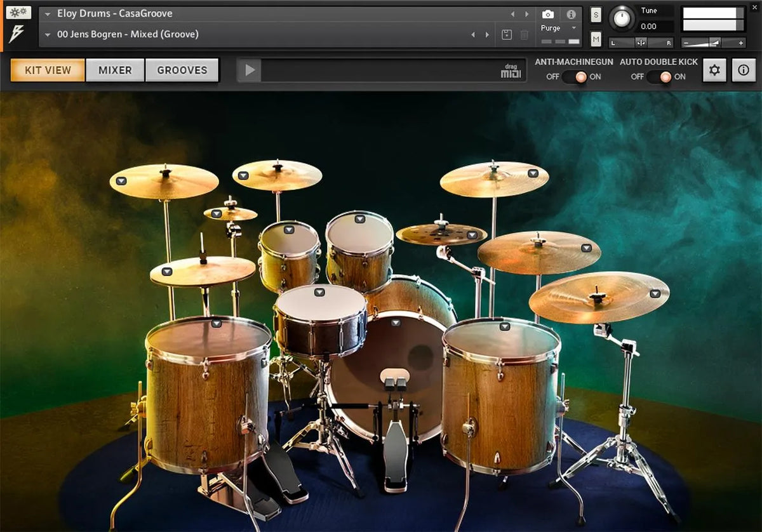
Task: Select the save snapshot disk icon
Action: click(x=507, y=36)
